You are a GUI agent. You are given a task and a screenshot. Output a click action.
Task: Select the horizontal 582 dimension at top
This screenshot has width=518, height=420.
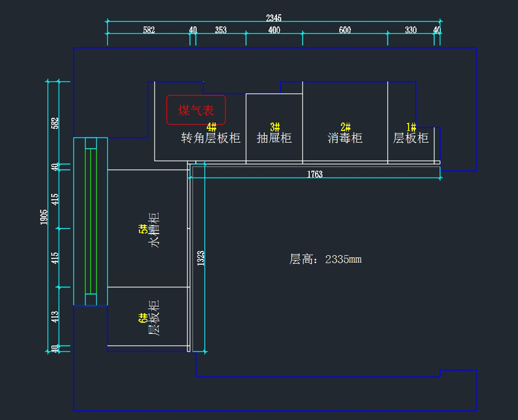click(148, 30)
